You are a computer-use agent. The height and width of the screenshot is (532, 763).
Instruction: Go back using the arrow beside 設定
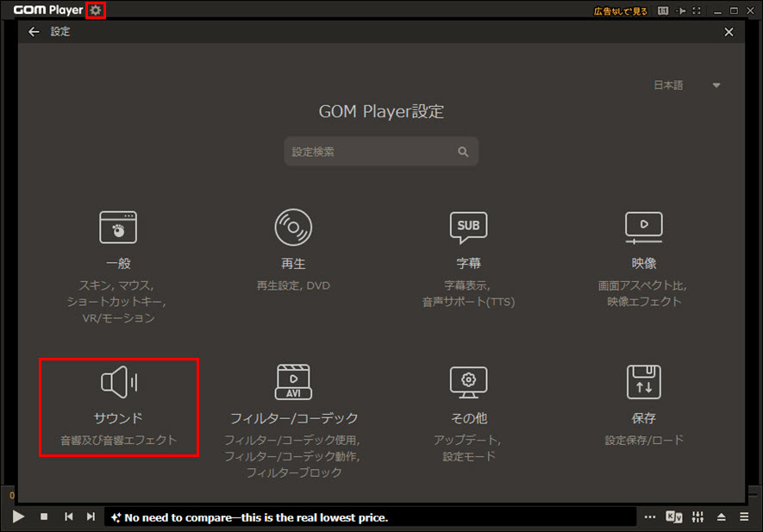(x=34, y=32)
